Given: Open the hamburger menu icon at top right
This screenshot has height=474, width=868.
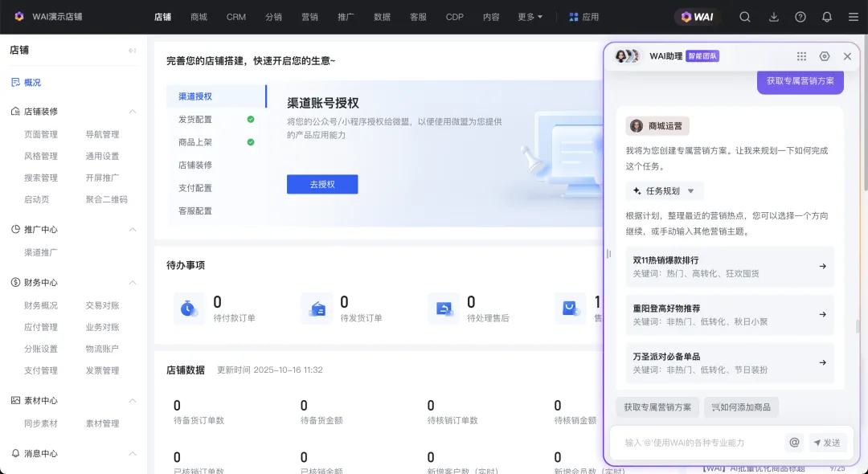Looking at the screenshot, I should pyautogui.click(x=853, y=17).
